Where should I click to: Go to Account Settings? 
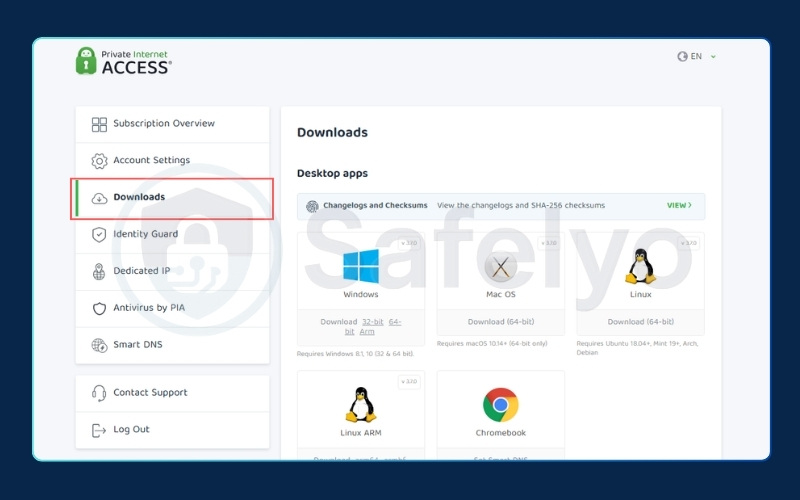(151, 161)
